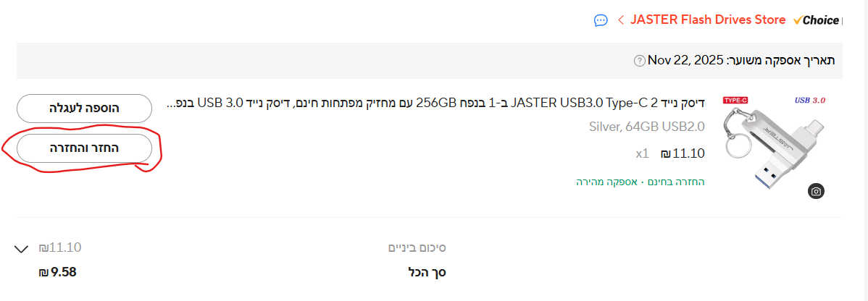Click the סך הכל total label
Viewport: 868px width, 301px height.
point(427,273)
